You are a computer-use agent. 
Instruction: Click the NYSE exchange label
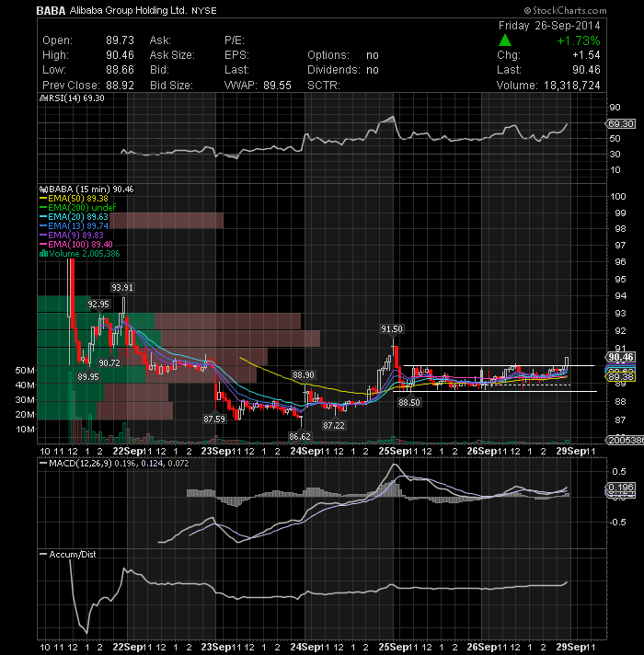point(204,11)
